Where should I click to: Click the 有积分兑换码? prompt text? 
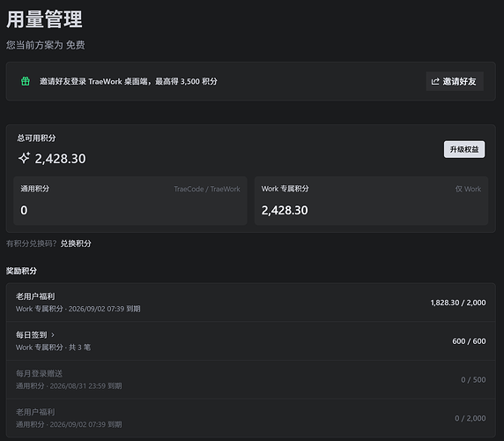[31, 243]
